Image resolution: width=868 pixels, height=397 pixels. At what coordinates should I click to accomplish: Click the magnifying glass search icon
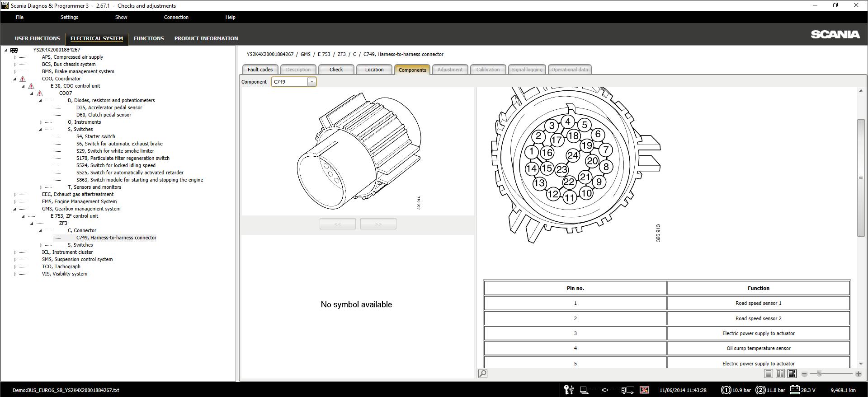483,374
